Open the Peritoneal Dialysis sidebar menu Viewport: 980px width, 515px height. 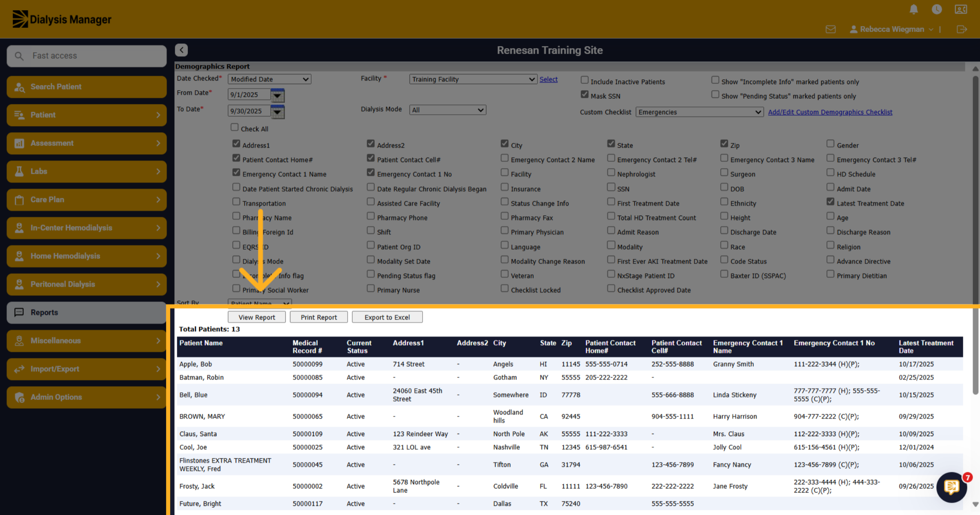[x=87, y=284]
